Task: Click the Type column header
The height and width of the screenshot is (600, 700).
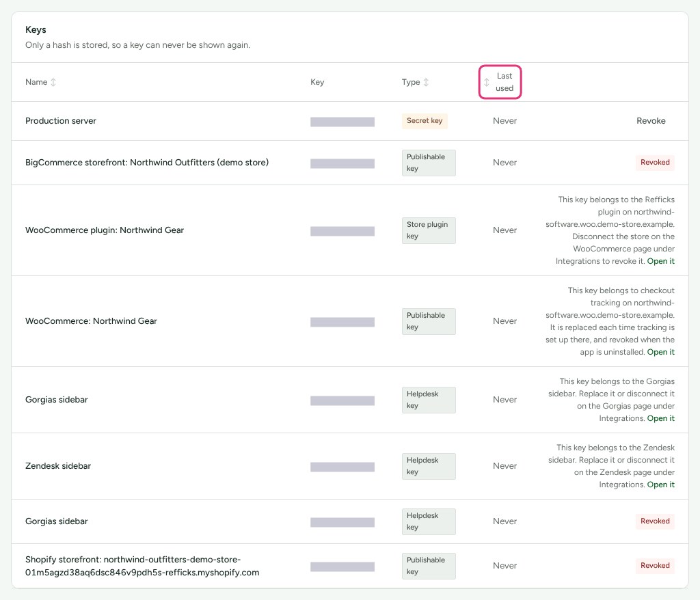Action: pos(411,82)
